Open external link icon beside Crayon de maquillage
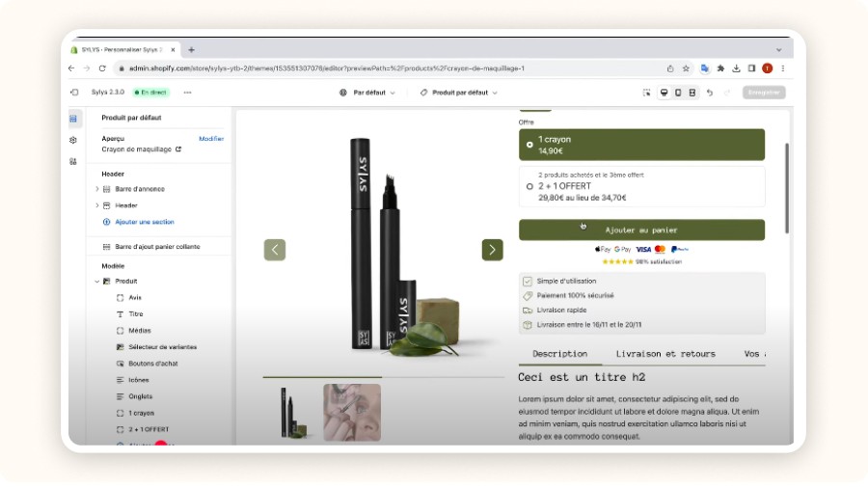The height and width of the screenshot is (487, 868). coord(178,149)
